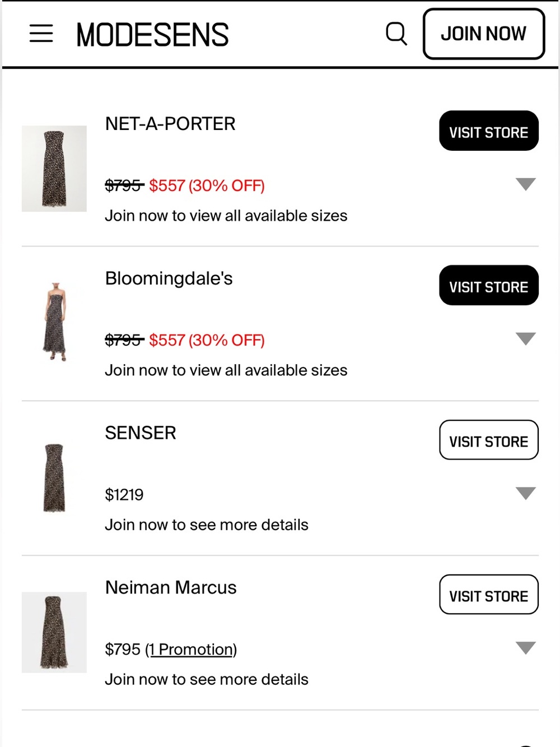560x747 pixels.
Task: Expand the Bloomingdale's listing arrow
Action: click(525, 339)
